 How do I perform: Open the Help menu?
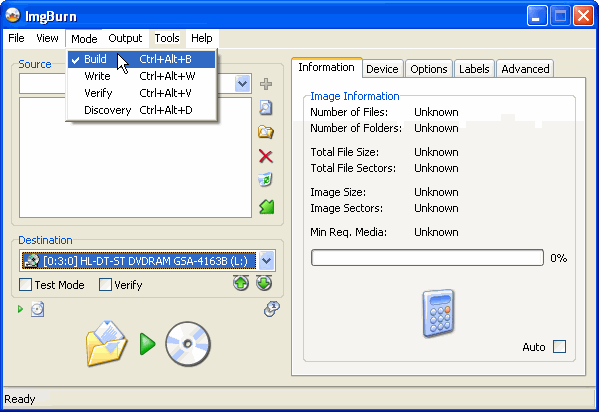(202, 38)
